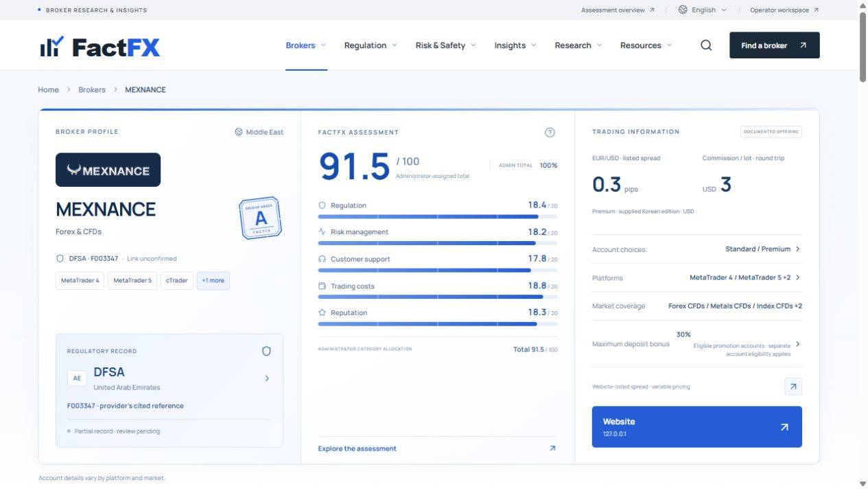Click the arrow icon on Website button

[784, 427]
